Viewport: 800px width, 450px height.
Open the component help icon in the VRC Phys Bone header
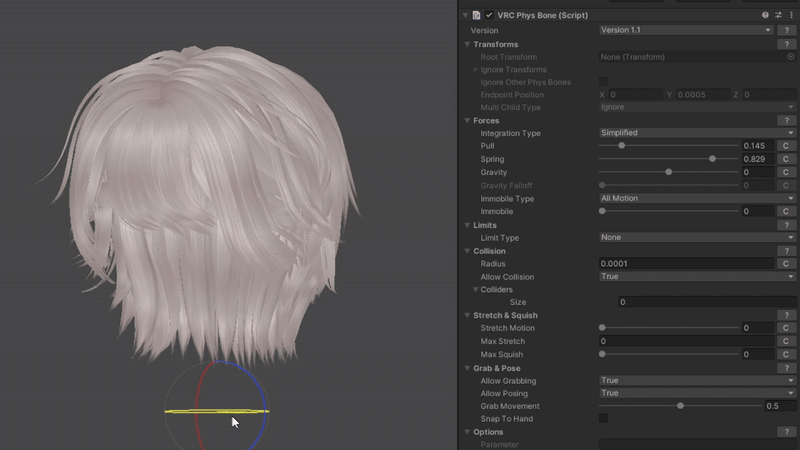click(765, 15)
